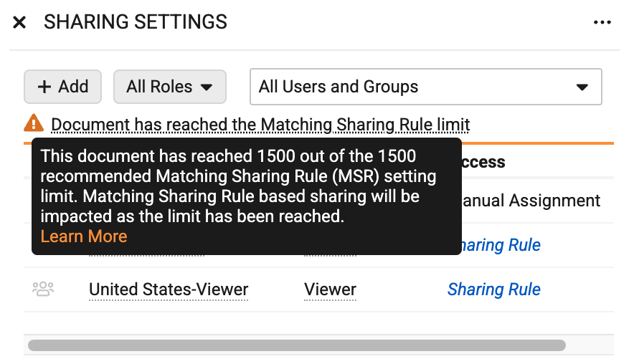Expand the All Roles filter dropdown

(170, 87)
